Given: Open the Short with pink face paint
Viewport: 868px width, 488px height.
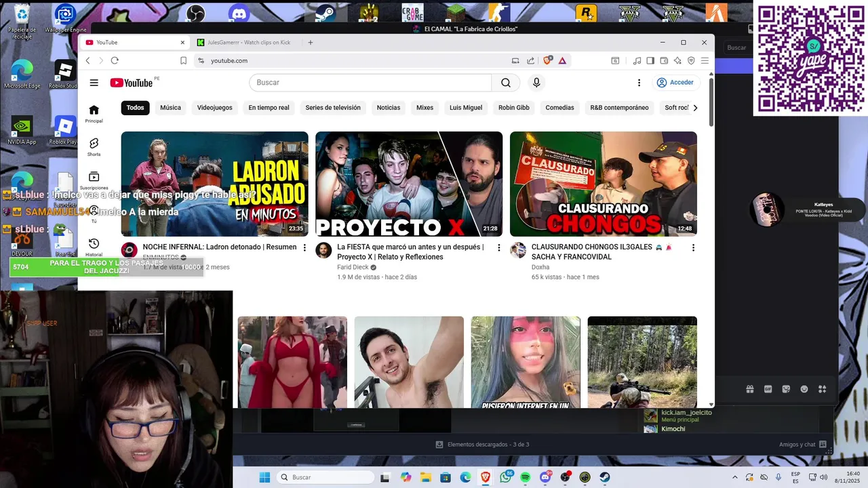Looking at the screenshot, I should tap(526, 363).
